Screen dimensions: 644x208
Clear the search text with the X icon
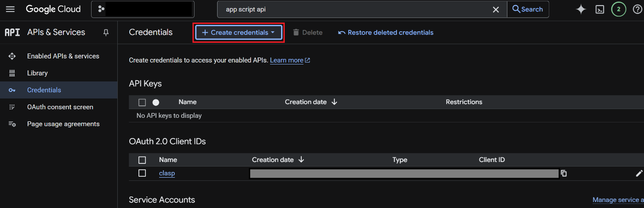coord(496,9)
